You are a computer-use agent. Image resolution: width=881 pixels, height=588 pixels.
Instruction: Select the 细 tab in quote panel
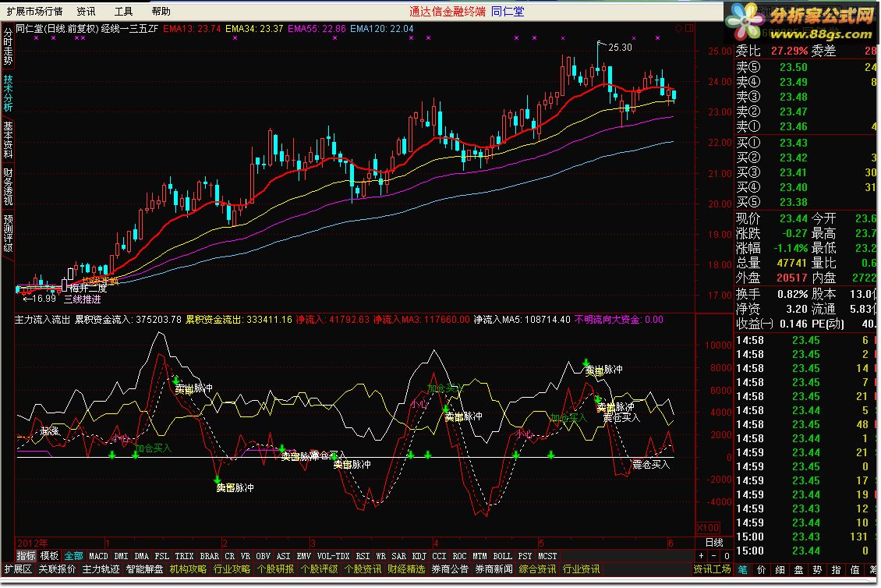coord(780,569)
